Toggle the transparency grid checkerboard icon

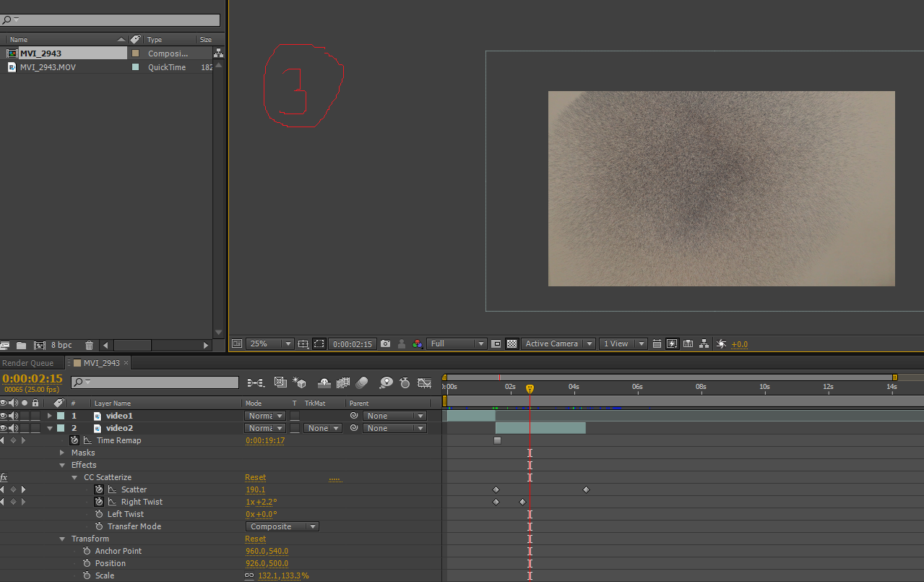tap(511, 344)
